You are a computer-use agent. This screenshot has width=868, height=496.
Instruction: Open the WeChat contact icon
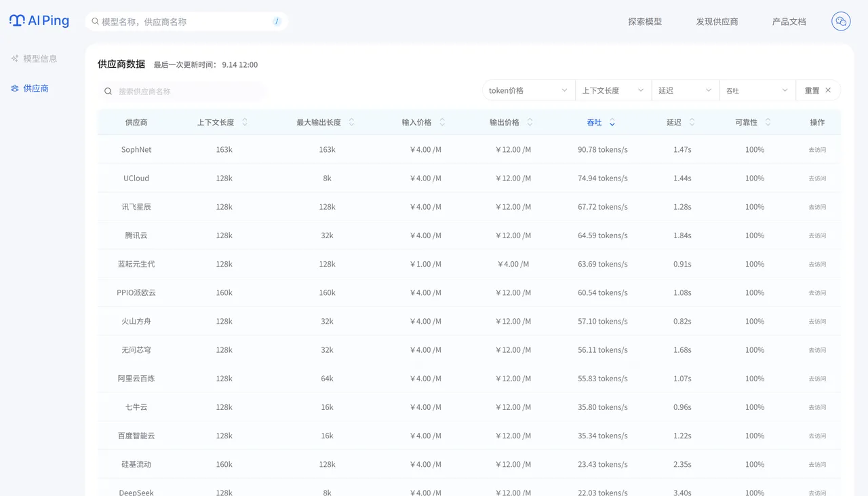pos(841,22)
